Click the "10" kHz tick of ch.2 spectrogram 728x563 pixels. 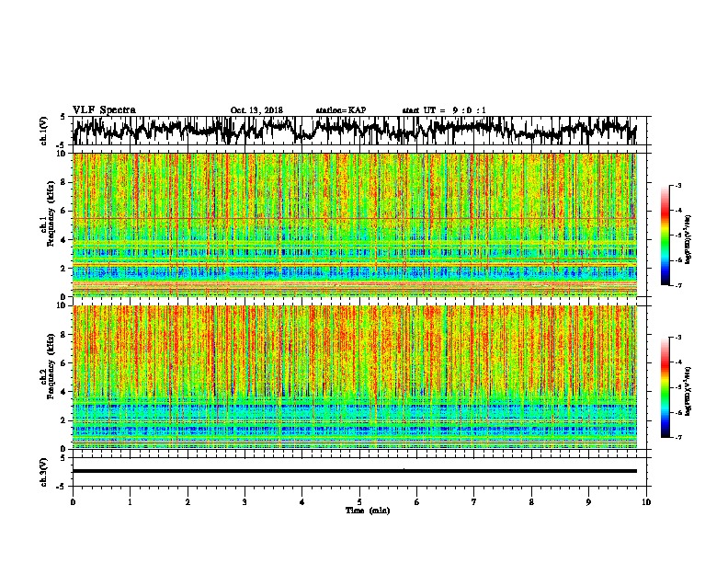[x=63, y=305]
